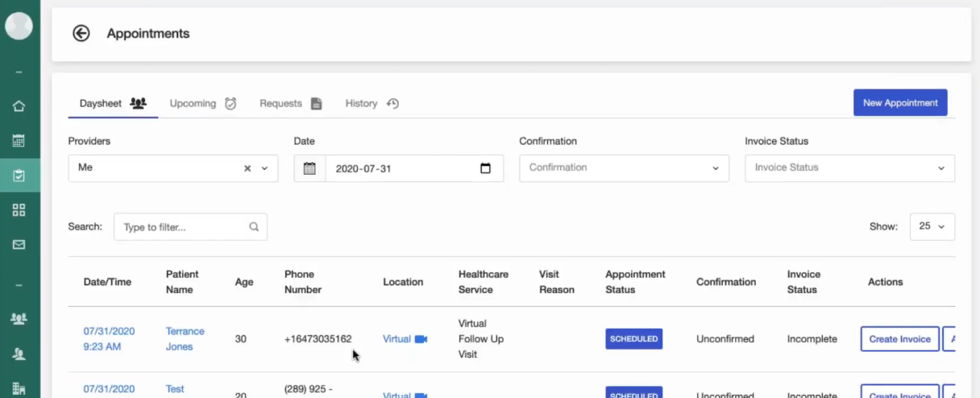Click the Appointment Status column header
The width and height of the screenshot is (980, 398).
pos(635,282)
